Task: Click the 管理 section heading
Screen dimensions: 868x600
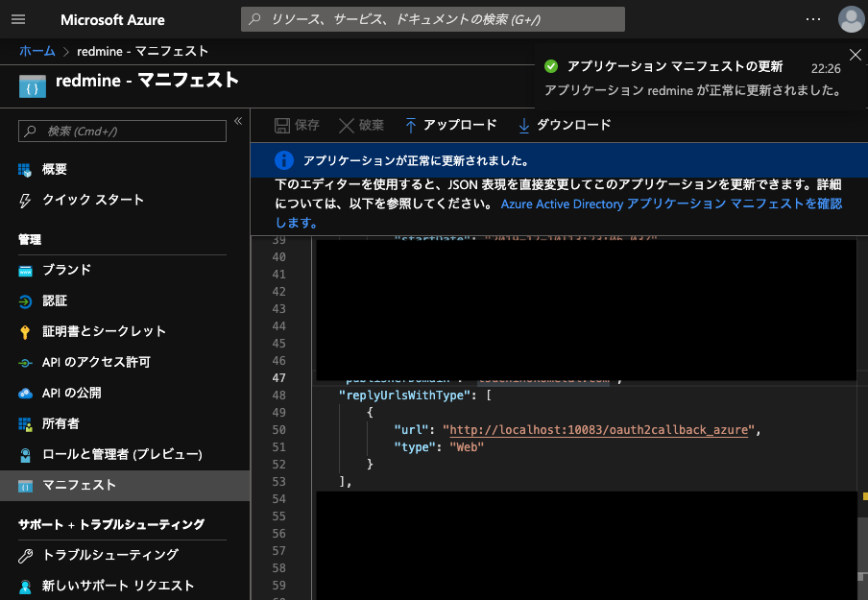Action: pos(30,240)
